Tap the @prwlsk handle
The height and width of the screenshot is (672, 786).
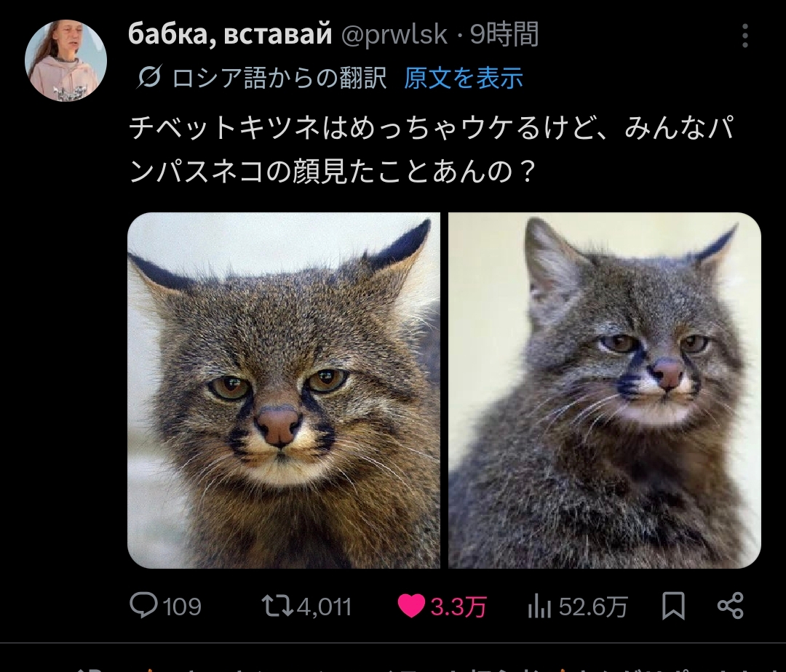coord(394,34)
